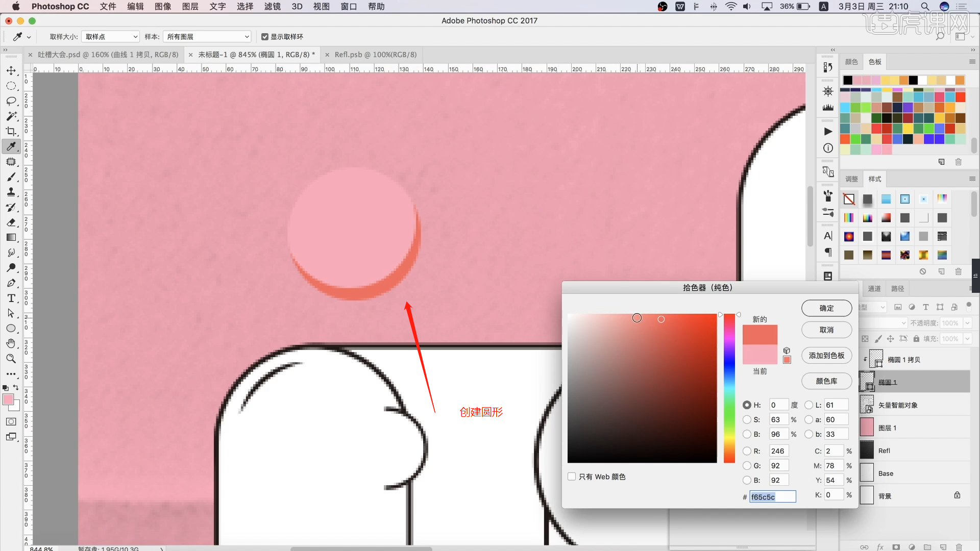Click the link layers icon
Image resolution: width=980 pixels, height=551 pixels.
tap(864, 547)
